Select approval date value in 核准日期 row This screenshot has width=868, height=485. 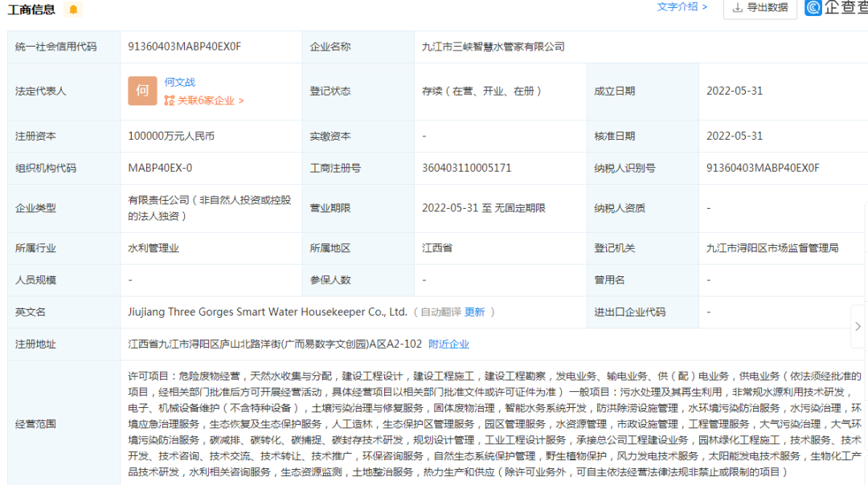pyautogui.click(x=735, y=136)
